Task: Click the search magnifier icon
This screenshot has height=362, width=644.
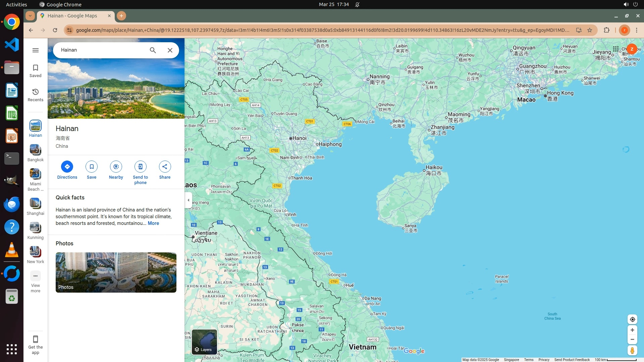Action: click(153, 50)
